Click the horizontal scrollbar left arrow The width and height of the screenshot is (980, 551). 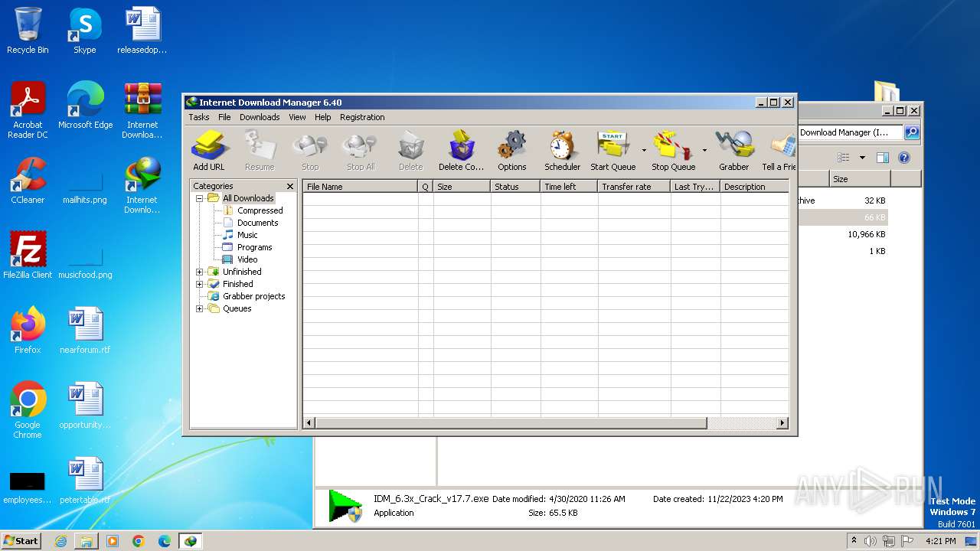pyautogui.click(x=309, y=422)
